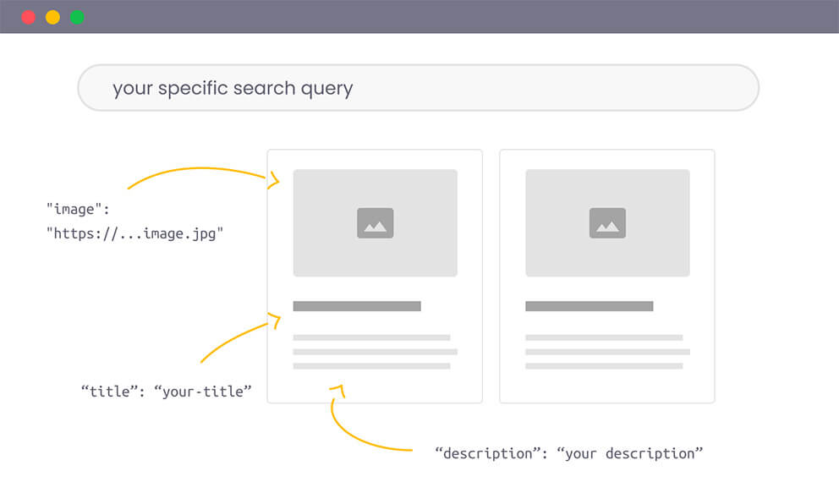Click the left card's description lines
The height and width of the screenshot is (504, 839).
coord(375,352)
